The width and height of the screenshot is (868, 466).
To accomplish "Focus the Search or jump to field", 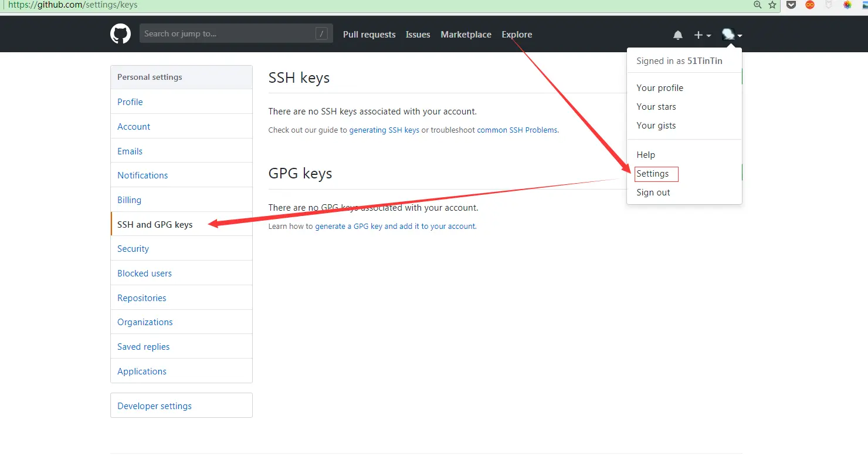I will (x=236, y=33).
